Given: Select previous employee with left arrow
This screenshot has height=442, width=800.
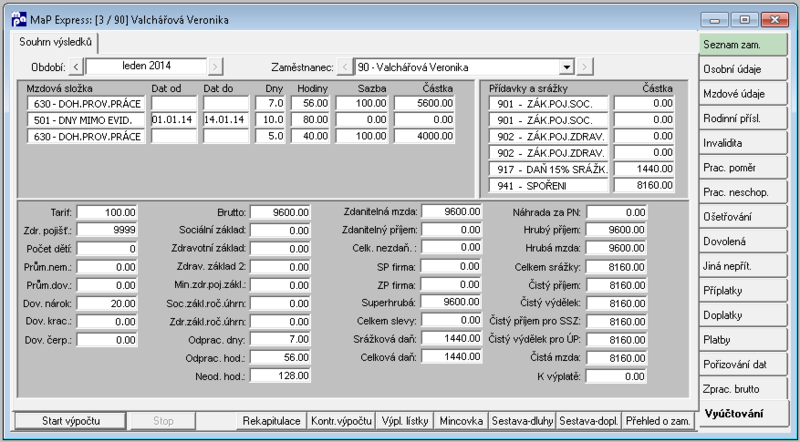Looking at the screenshot, I should (x=345, y=67).
